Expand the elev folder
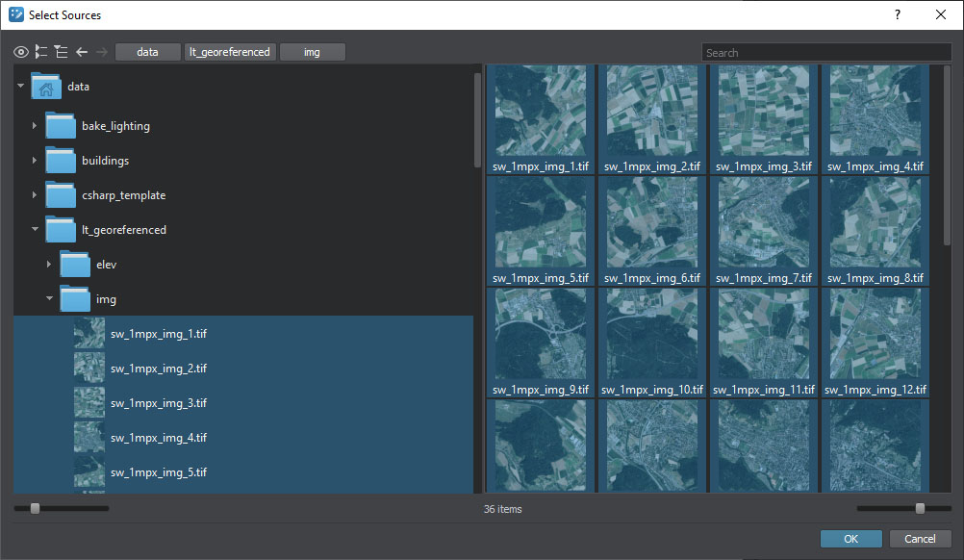The height and width of the screenshot is (560, 964). coord(50,265)
